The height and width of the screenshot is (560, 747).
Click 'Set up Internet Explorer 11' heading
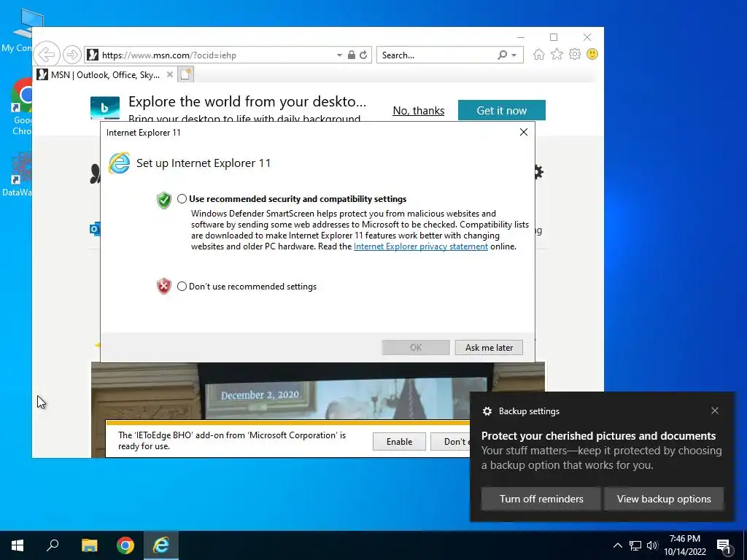point(204,163)
